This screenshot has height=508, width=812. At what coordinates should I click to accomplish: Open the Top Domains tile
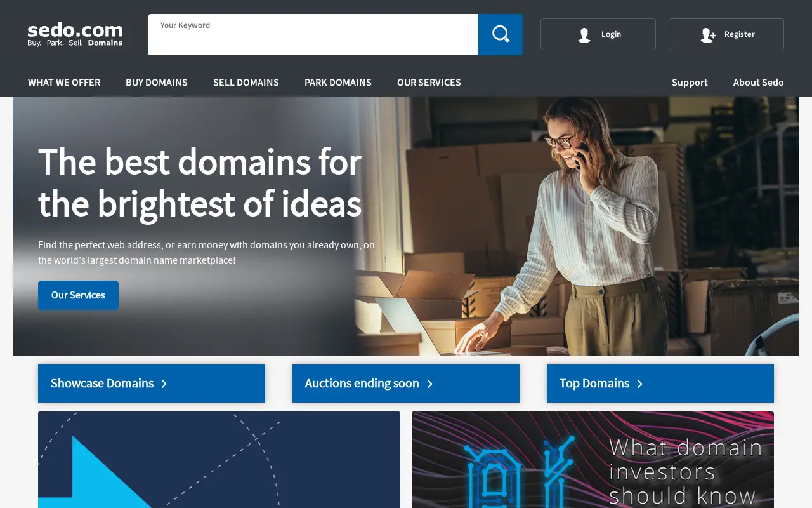(660, 384)
